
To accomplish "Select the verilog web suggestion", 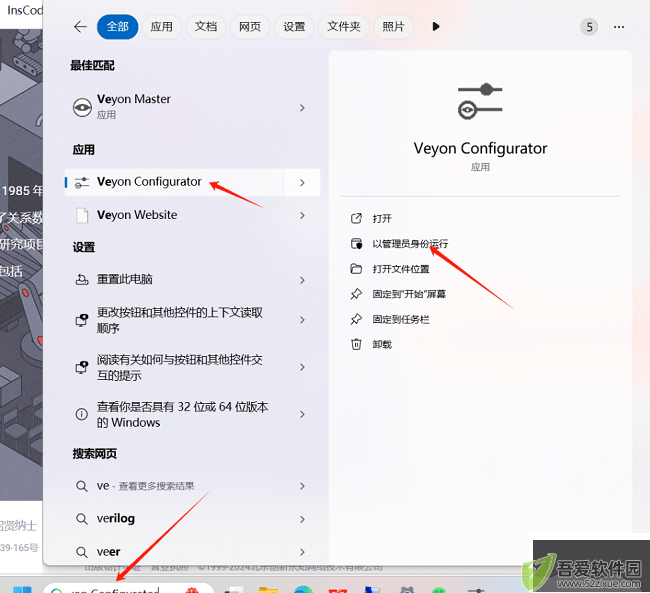I will [192, 519].
